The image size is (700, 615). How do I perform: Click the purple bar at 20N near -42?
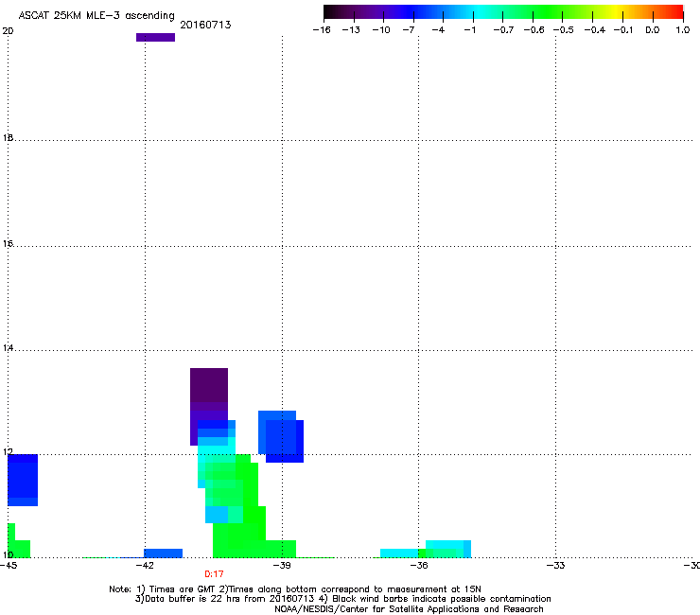(x=155, y=37)
